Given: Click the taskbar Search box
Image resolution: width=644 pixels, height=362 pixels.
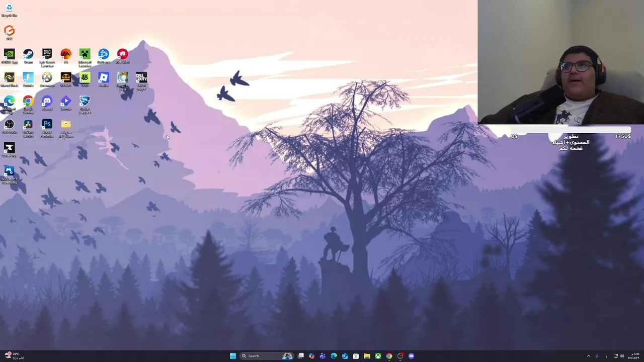Looking at the screenshot, I should [x=267, y=356].
